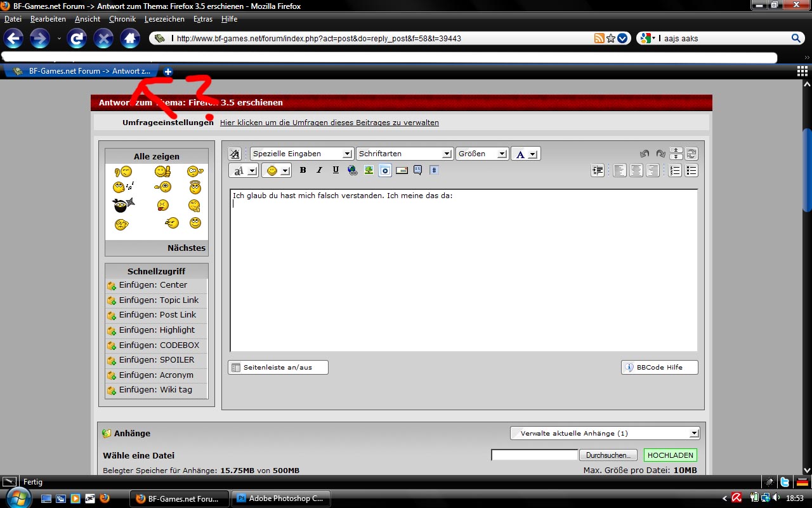Open the emoticon smiley dropdown

click(277, 170)
